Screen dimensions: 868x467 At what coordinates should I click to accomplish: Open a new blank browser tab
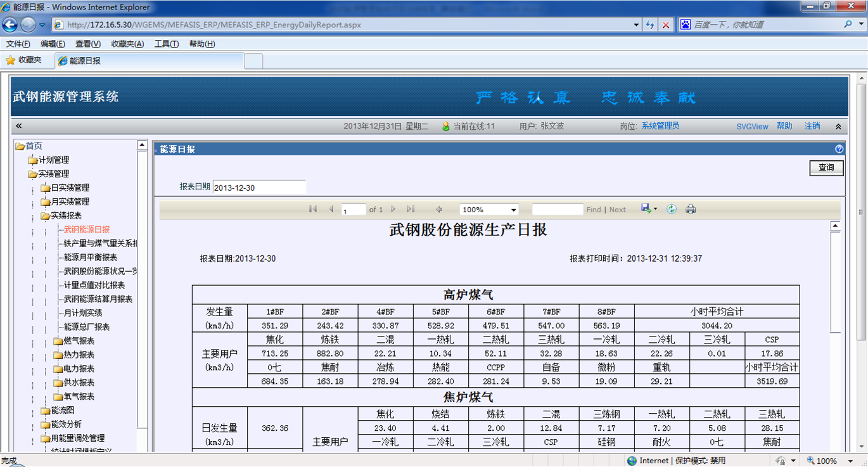pyautogui.click(x=253, y=61)
